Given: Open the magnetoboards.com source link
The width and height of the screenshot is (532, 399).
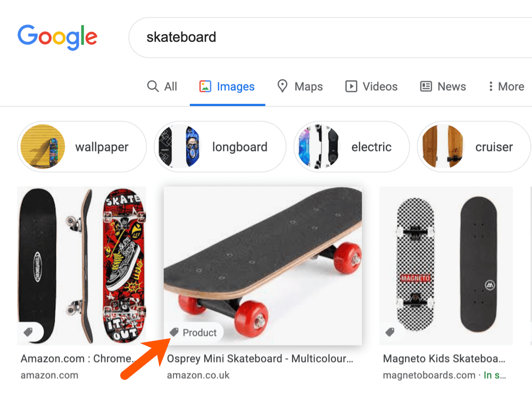Looking at the screenshot, I should click(x=429, y=375).
